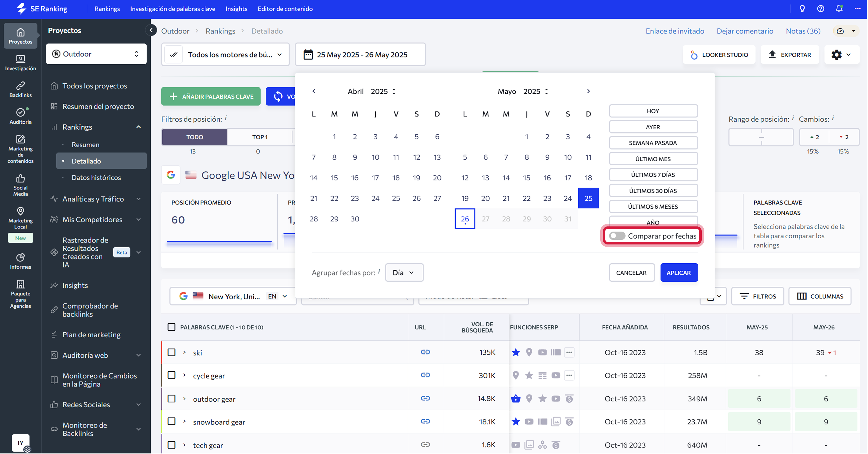Open Marketing de contenidos icon
The image size is (868, 454).
click(x=21, y=149)
